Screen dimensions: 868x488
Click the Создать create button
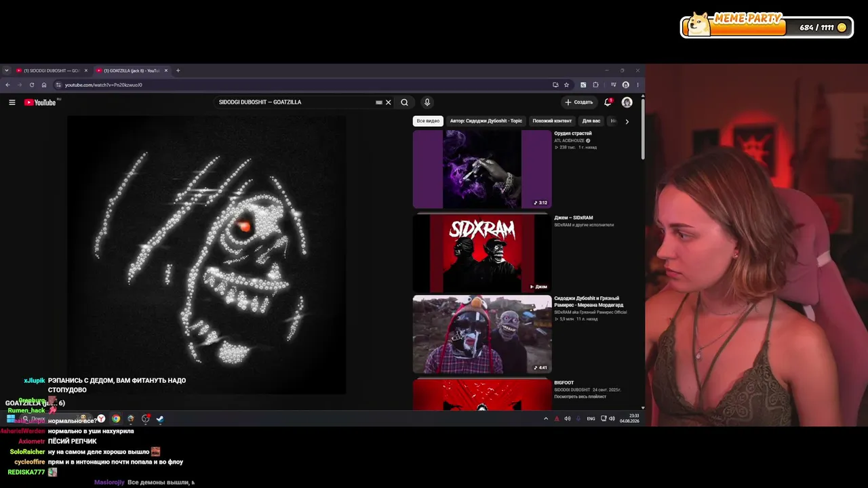pyautogui.click(x=579, y=102)
